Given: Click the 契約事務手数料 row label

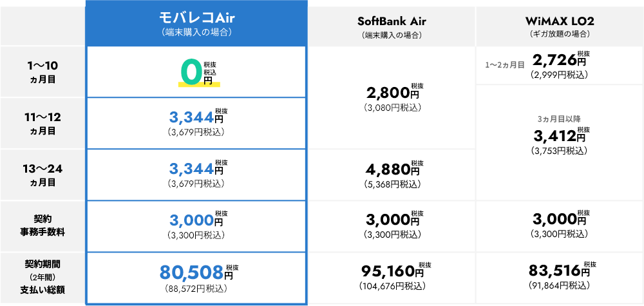Looking at the screenshot, I should coord(43,226).
